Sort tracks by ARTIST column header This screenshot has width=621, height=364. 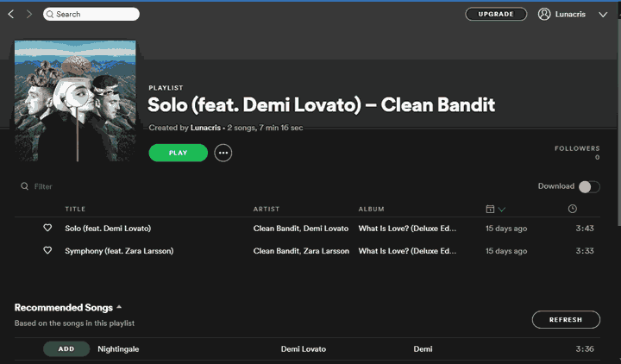pos(267,209)
